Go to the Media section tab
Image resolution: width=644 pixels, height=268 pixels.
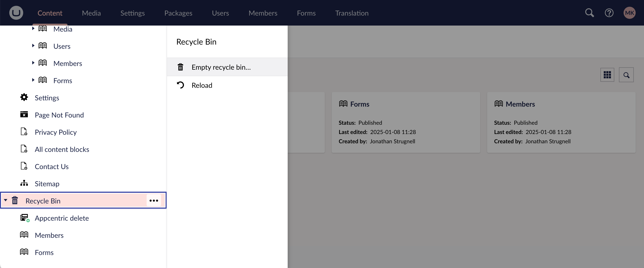(x=91, y=13)
